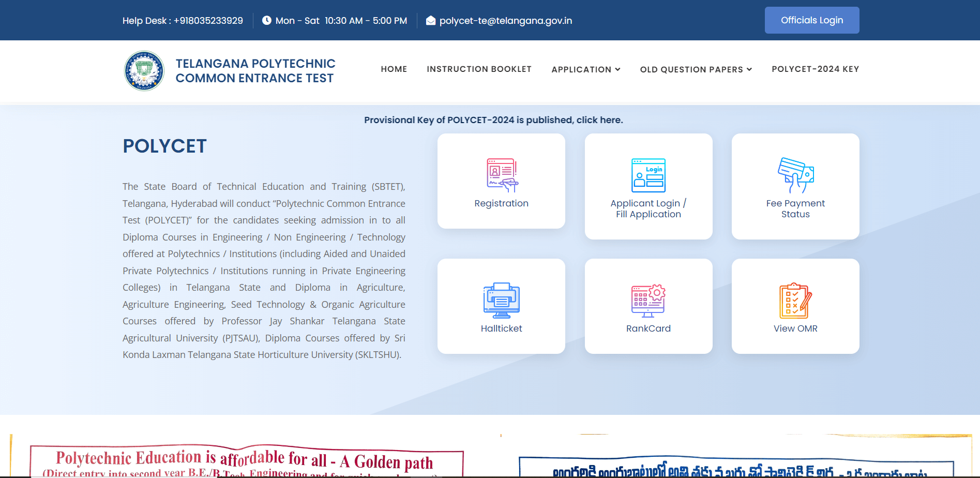The image size is (980, 478).
Task: Click the clock icon beside working hours
Action: [x=267, y=21]
